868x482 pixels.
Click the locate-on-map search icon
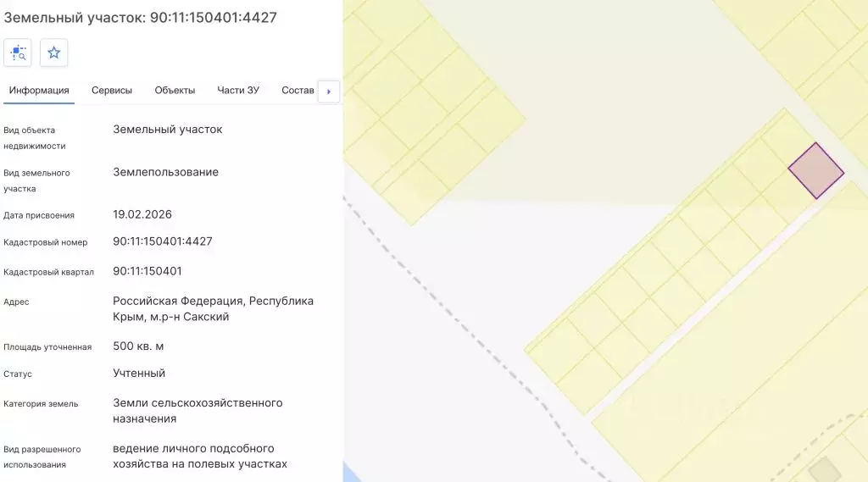(x=18, y=53)
